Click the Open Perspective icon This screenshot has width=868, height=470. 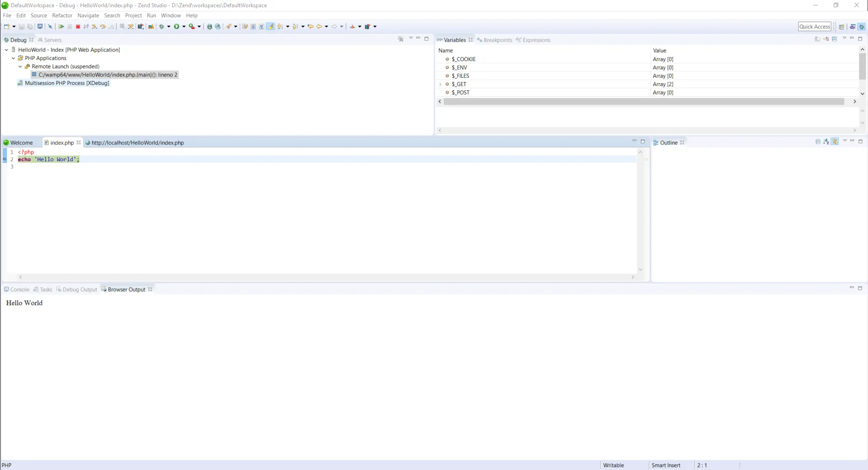(x=841, y=27)
